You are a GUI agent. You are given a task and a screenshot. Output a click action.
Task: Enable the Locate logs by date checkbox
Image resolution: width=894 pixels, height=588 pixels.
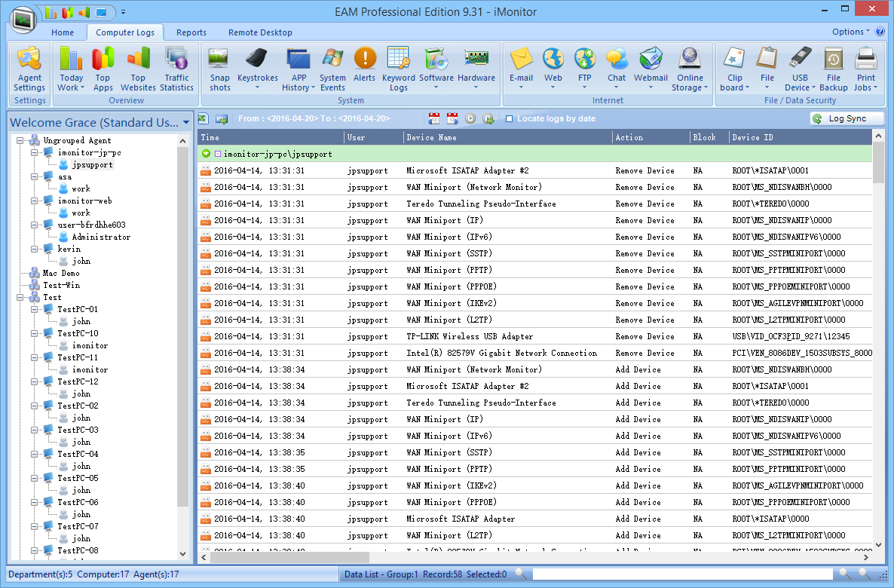click(510, 119)
